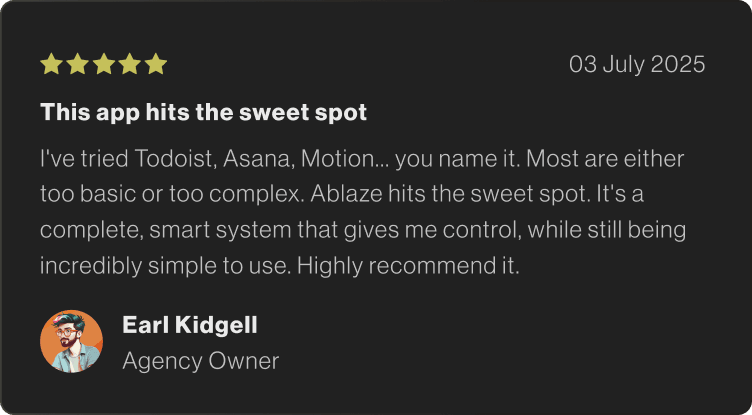Click the phrase "too basic or too complex"
This screenshot has height=415, width=752.
(x=179, y=194)
